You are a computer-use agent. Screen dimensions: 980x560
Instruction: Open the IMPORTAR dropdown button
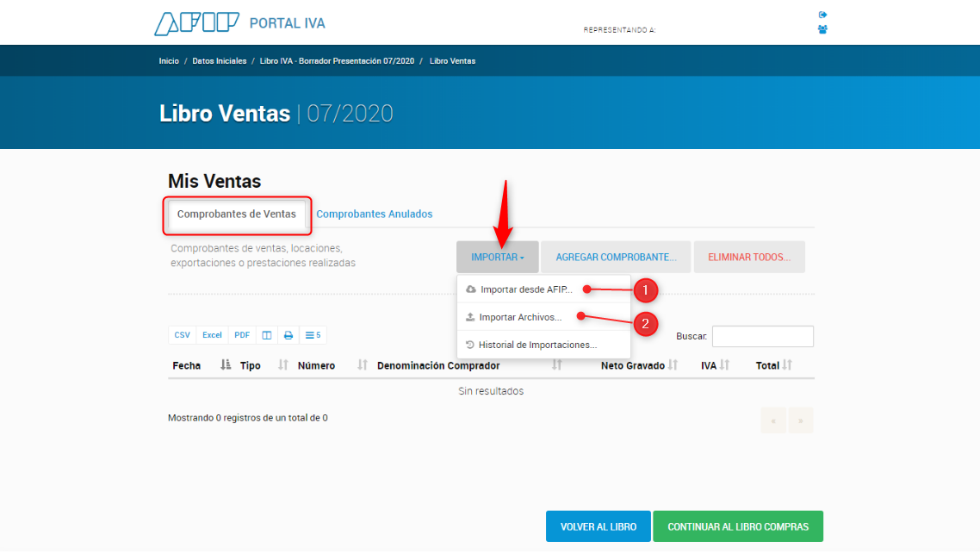(x=497, y=257)
